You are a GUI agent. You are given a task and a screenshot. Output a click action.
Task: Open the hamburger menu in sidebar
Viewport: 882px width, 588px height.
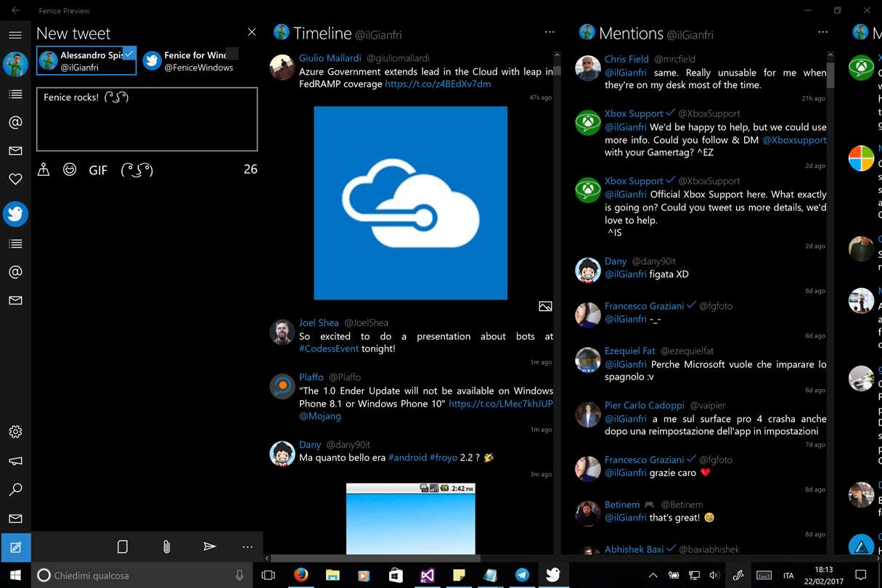pos(15,34)
